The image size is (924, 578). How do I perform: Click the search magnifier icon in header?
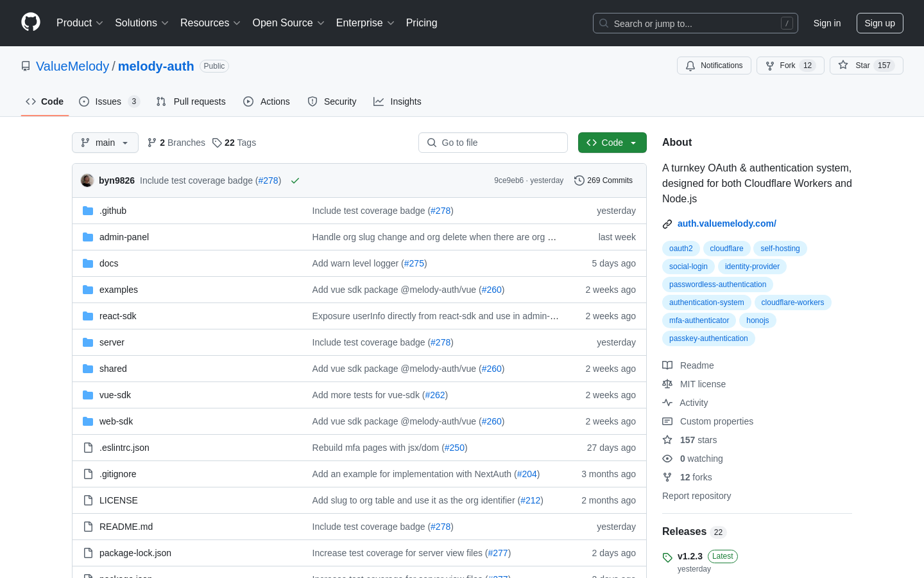[x=604, y=23]
